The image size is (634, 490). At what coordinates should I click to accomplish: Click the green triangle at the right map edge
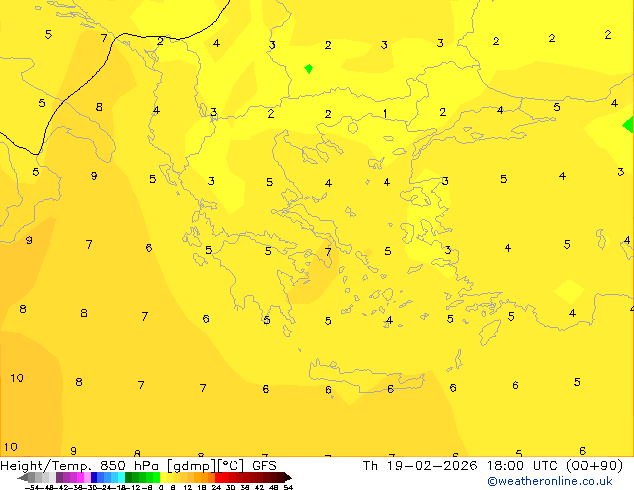629,125
